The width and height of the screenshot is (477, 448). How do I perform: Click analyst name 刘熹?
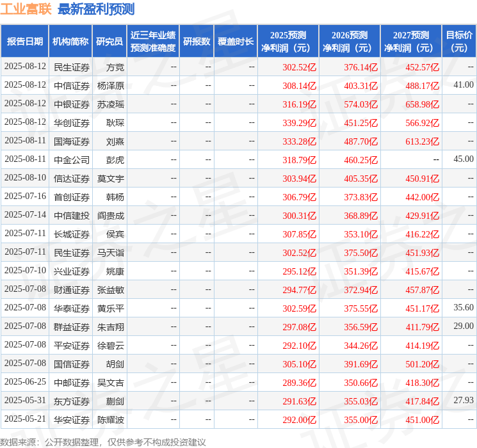[x=115, y=141]
